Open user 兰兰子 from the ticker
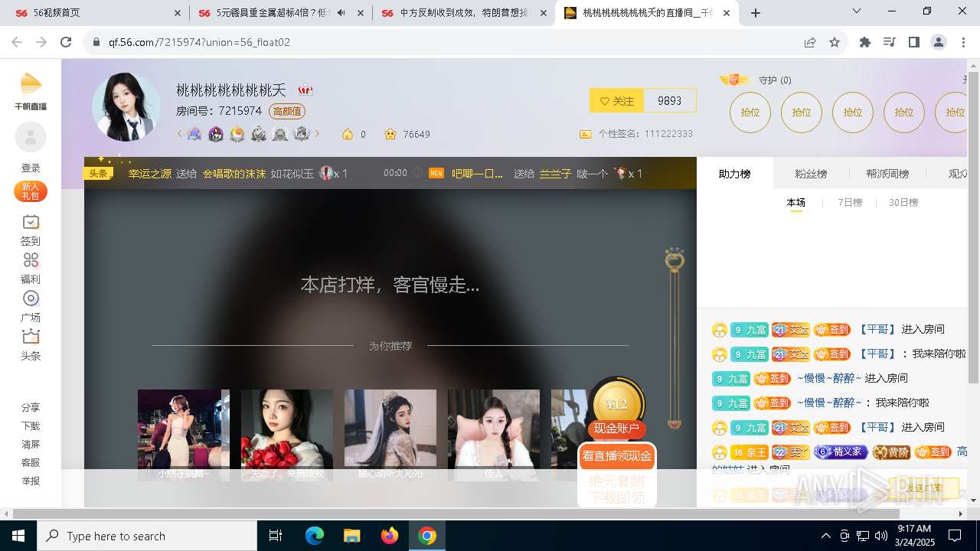Image resolution: width=980 pixels, height=551 pixels. pyautogui.click(x=555, y=174)
